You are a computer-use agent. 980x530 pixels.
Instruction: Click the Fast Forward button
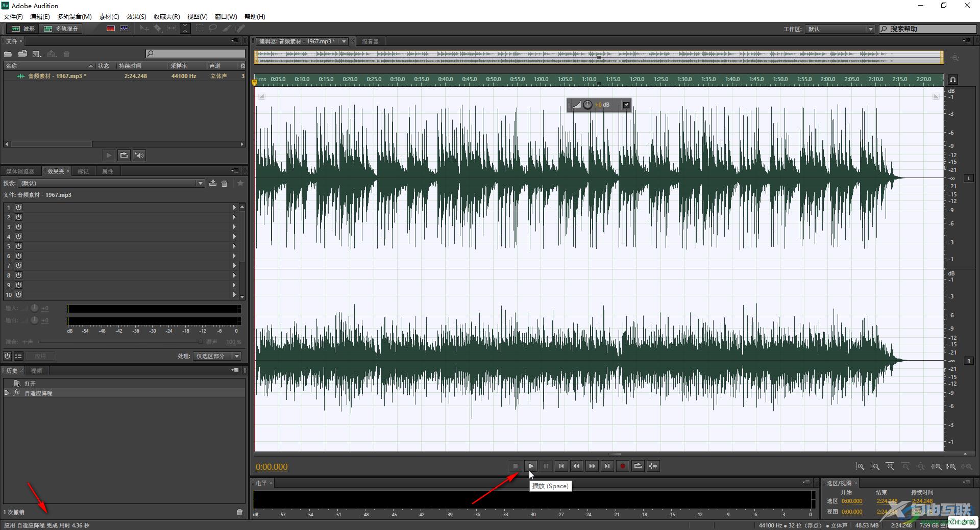click(x=592, y=466)
